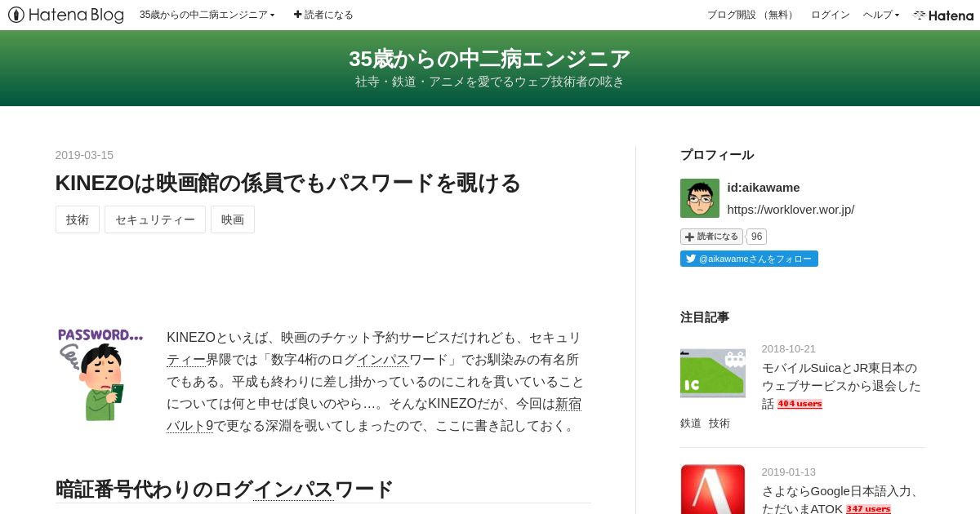Open the モバイルSuica article thumbnail
The height and width of the screenshot is (514, 980).
click(x=713, y=374)
